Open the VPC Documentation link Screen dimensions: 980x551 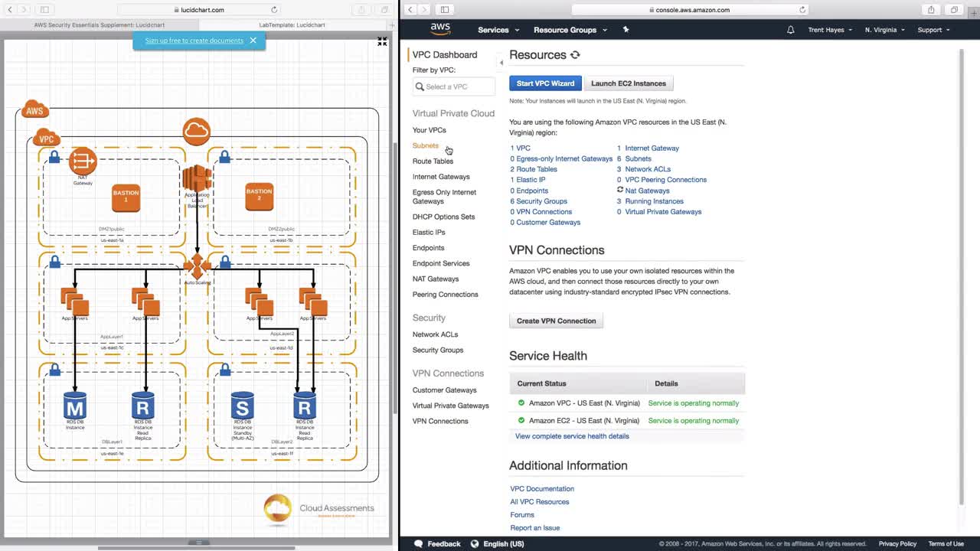[542, 489]
